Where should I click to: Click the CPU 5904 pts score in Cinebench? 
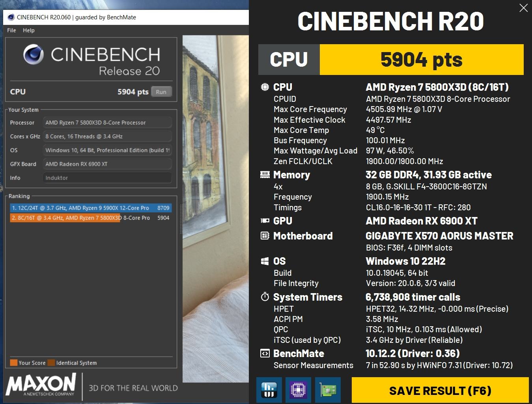[x=133, y=92]
